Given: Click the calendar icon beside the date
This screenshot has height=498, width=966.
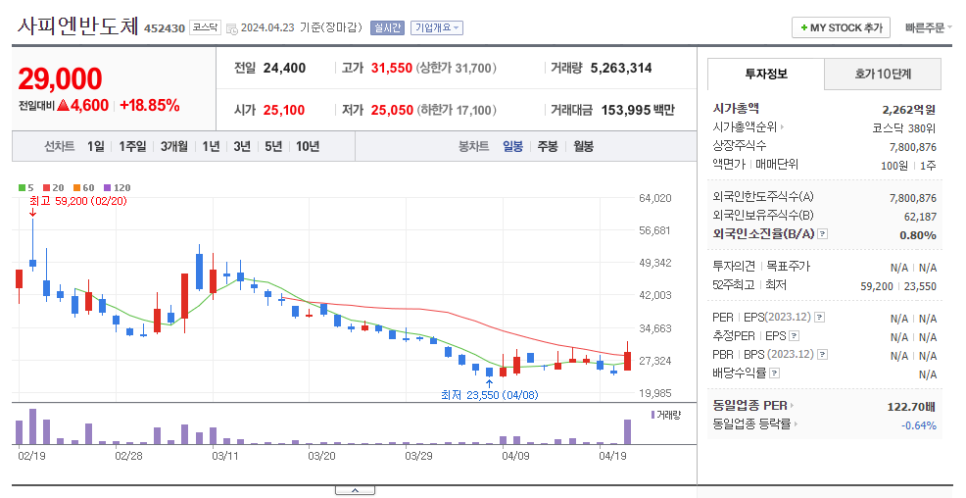Looking at the screenshot, I should [x=232, y=28].
